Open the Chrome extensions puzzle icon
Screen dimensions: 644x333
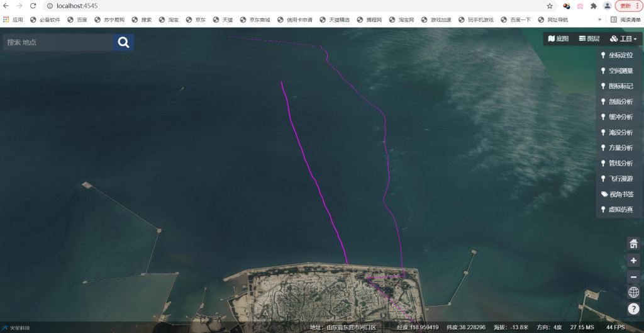tap(594, 6)
